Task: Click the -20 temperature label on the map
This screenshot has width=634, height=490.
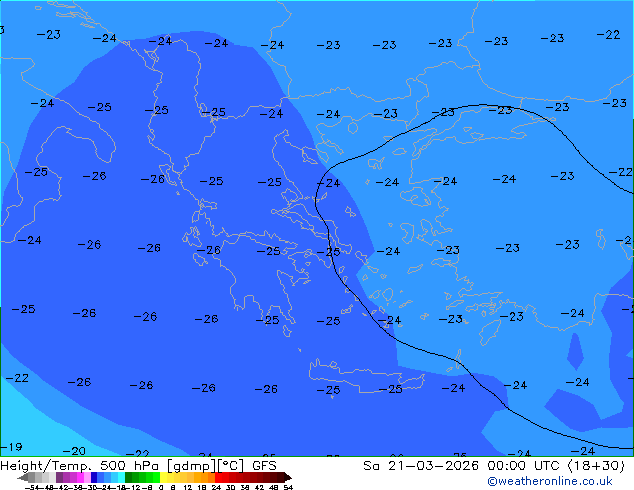Action: (x=74, y=451)
